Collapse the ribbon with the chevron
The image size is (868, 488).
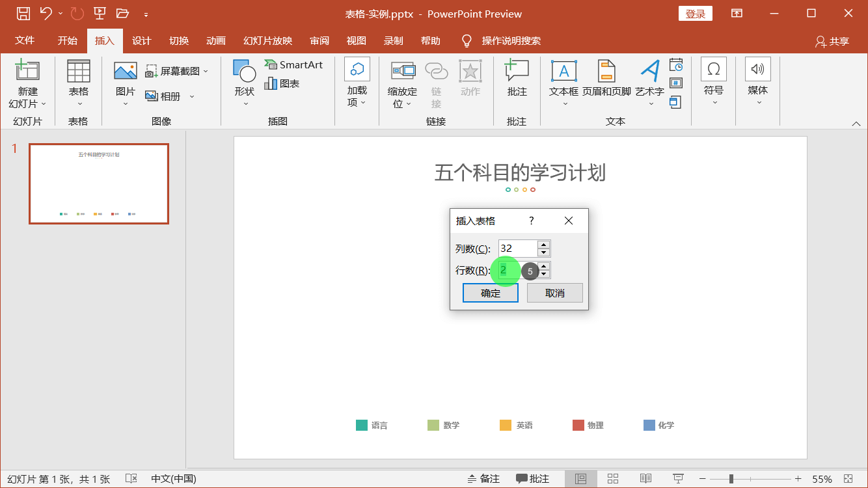pyautogui.click(x=856, y=123)
